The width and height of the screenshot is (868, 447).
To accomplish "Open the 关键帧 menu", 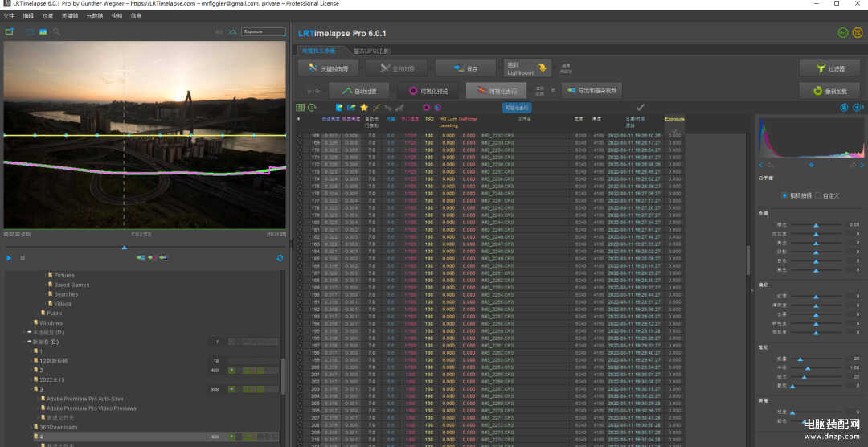I will coord(70,16).
